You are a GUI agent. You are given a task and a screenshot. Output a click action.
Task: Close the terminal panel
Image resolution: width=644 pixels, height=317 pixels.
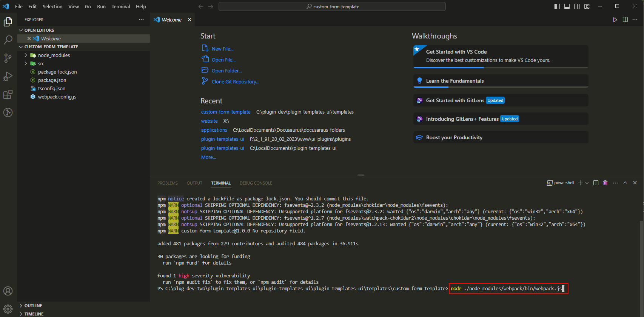click(x=635, y=183)
